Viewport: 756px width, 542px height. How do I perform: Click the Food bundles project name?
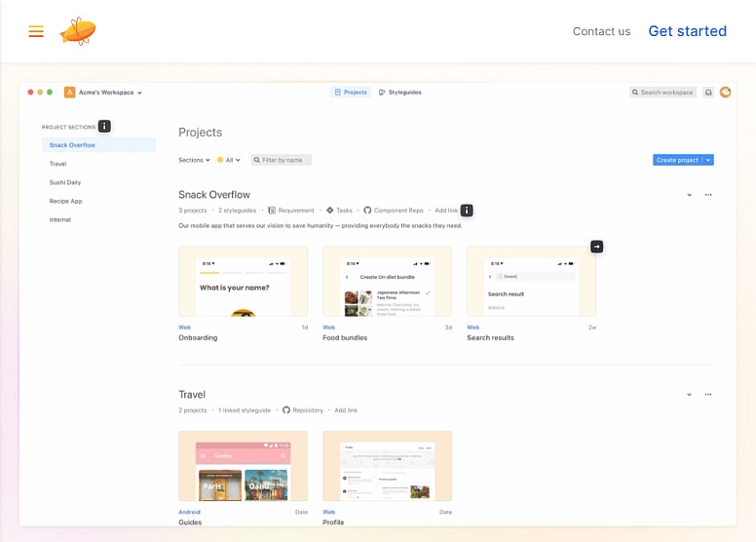345,338
